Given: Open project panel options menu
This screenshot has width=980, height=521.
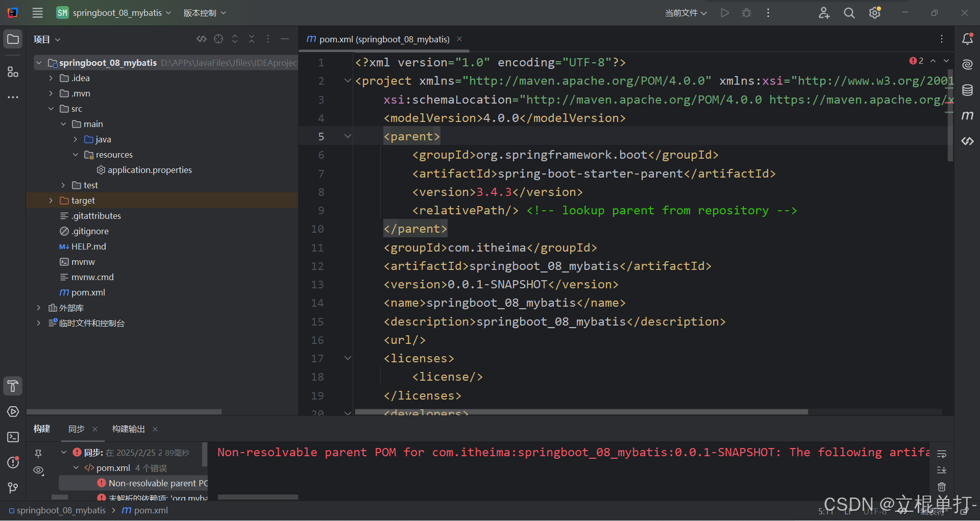Looking at the screenshot, I should tap(268, 39).
